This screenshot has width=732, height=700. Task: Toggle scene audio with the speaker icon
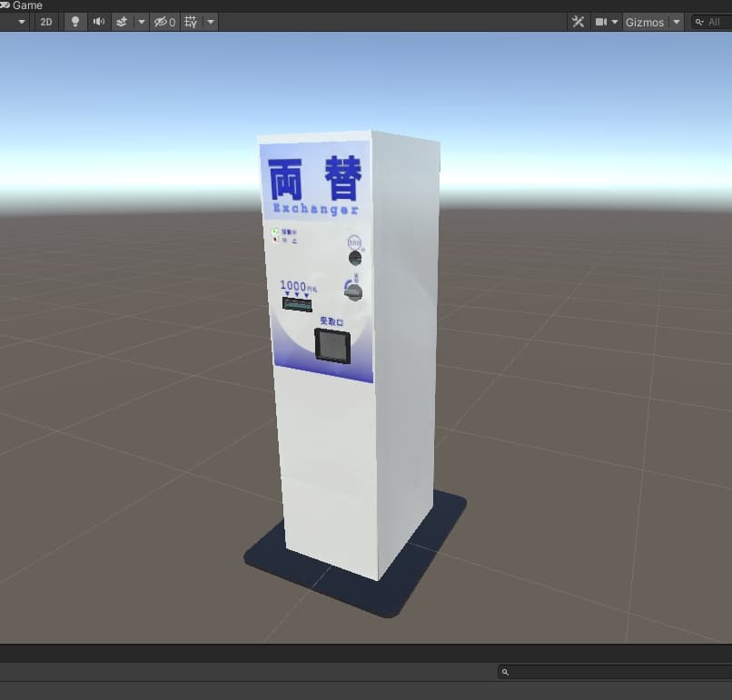coord(99,22)
